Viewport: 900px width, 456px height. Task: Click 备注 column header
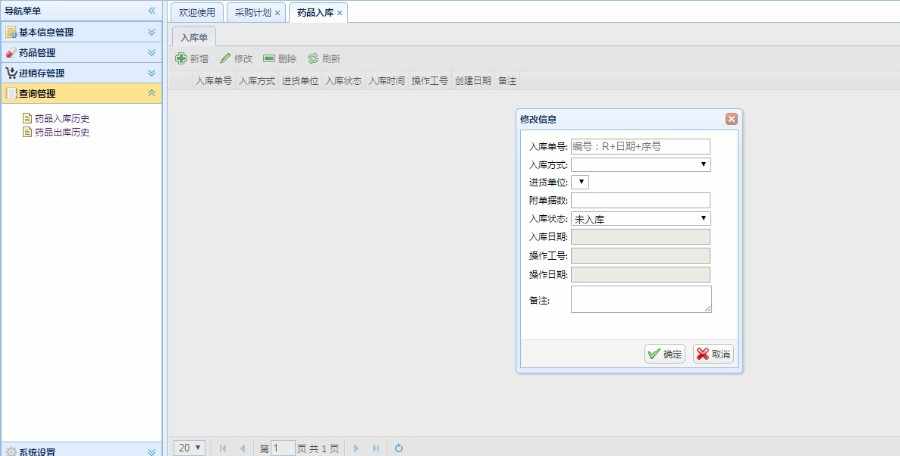[507, 81]
